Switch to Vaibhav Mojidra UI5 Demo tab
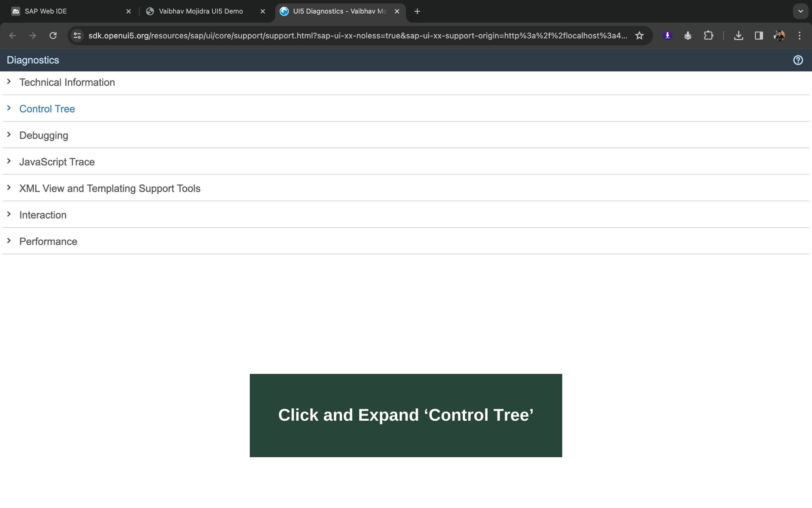The width and height of the screenshot is (812, 508). (201, 11)
